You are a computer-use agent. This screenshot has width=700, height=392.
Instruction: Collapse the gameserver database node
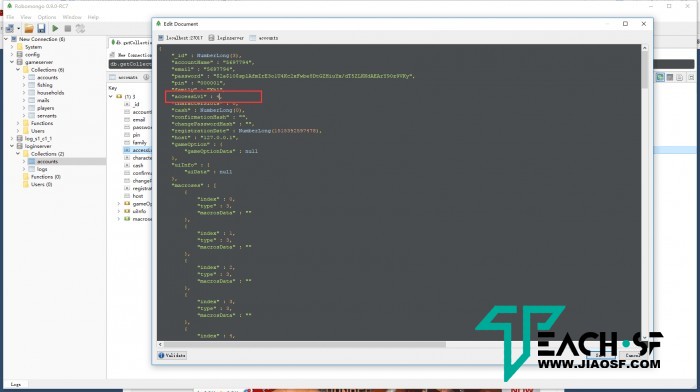pyautogui.click(x=12, y=62)
